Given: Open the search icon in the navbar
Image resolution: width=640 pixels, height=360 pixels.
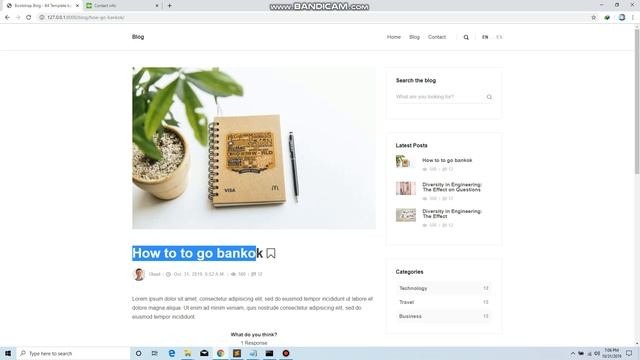Looking at the screenshot, I should click(466, 37).
